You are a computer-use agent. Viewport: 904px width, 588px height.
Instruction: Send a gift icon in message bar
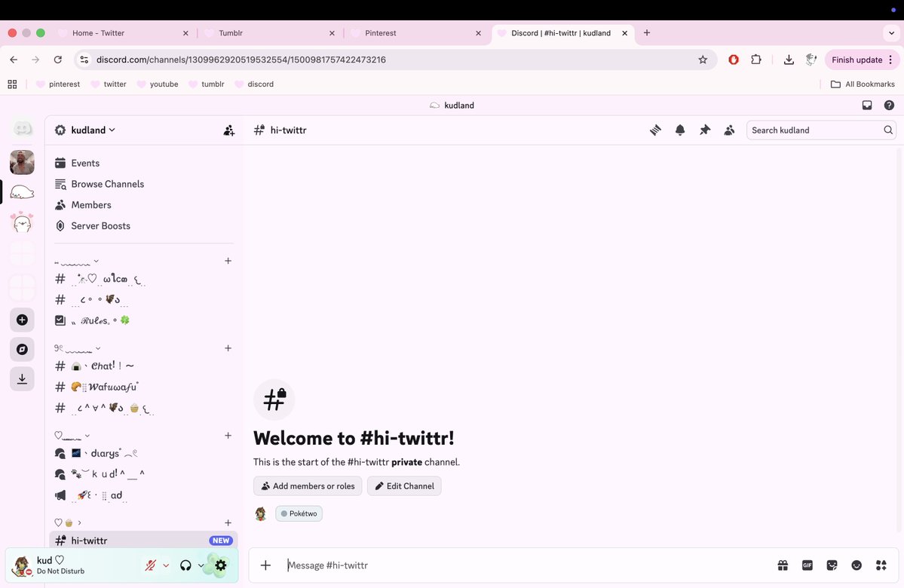click(783, 565)
